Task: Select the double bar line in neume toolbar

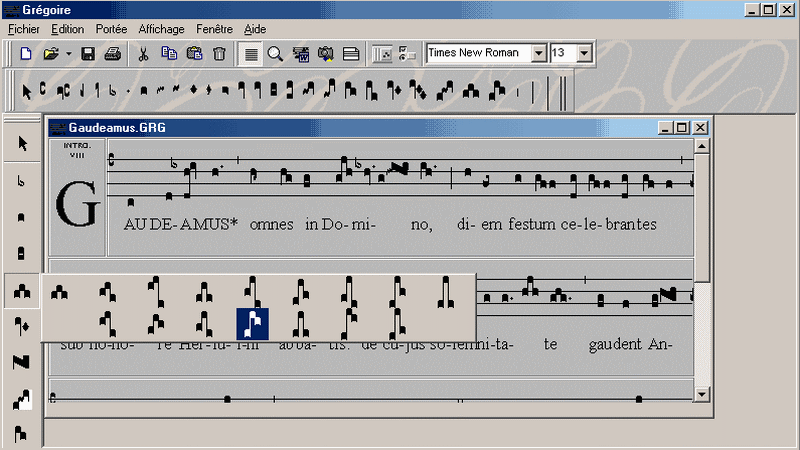Action: (x=563, y=93)
